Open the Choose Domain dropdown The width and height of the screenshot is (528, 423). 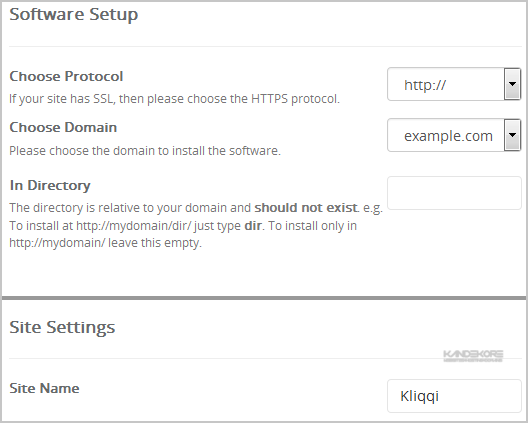pos(454,135)
